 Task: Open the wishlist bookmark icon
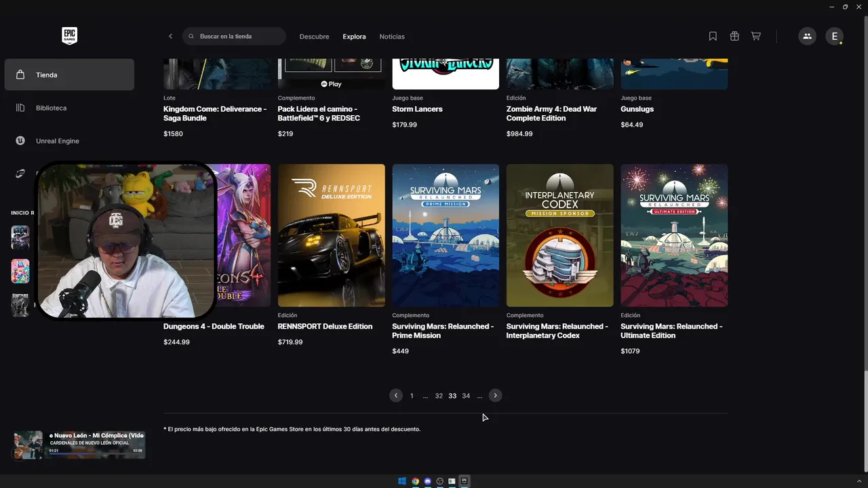713,37
